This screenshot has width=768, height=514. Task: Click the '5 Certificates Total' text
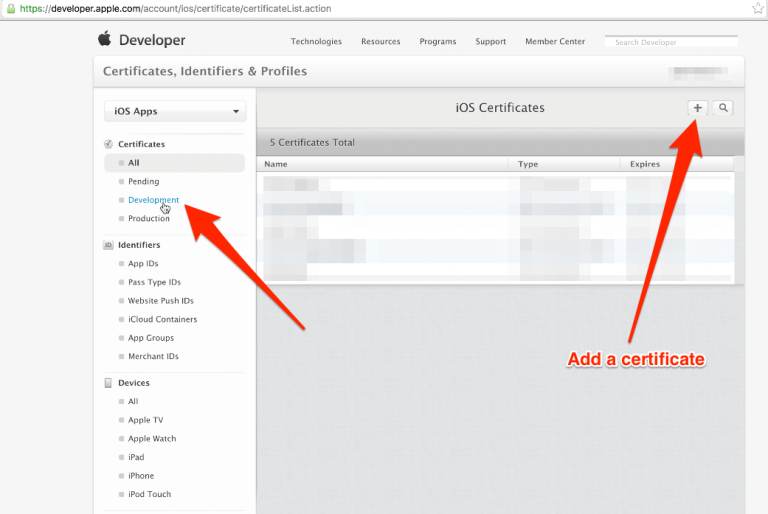coord(312,143)
